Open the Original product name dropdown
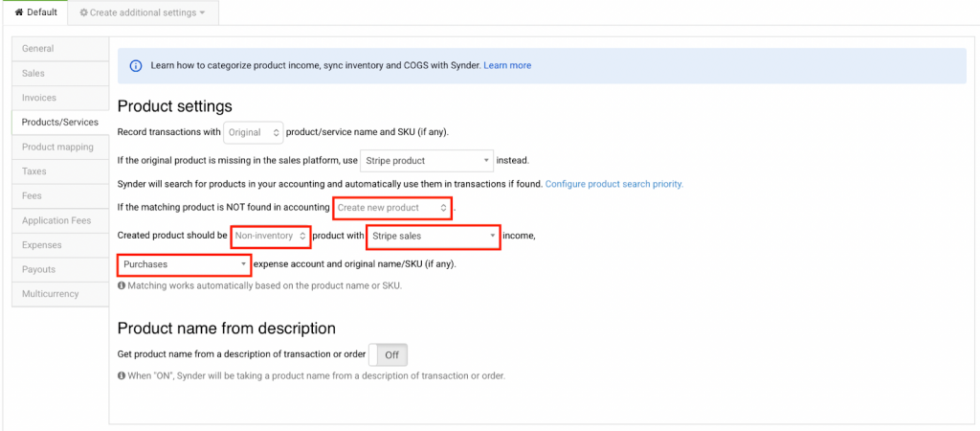The width and height of the screenshot is (980, 431). pyautogui.click(x=254, y=132)
